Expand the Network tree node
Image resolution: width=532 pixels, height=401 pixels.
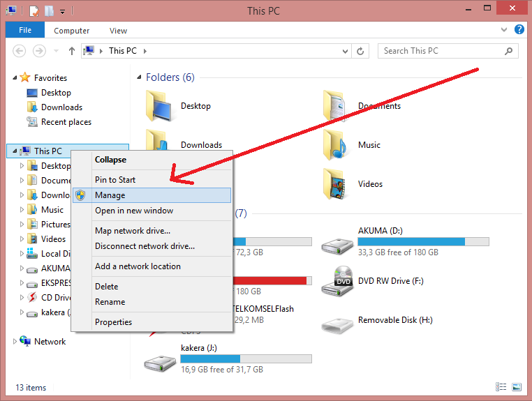(x=15, y=341)
